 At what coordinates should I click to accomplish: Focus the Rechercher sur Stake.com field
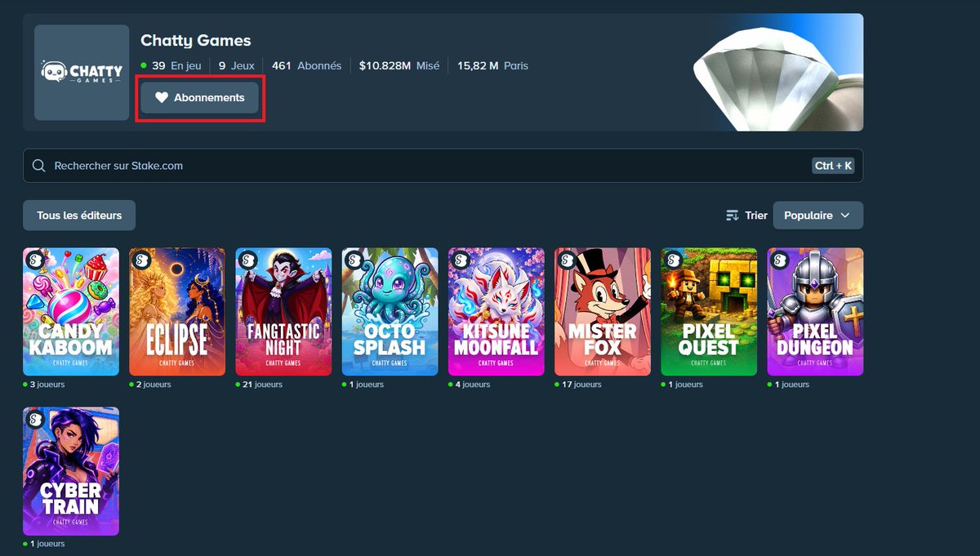[x=443, y=166]
